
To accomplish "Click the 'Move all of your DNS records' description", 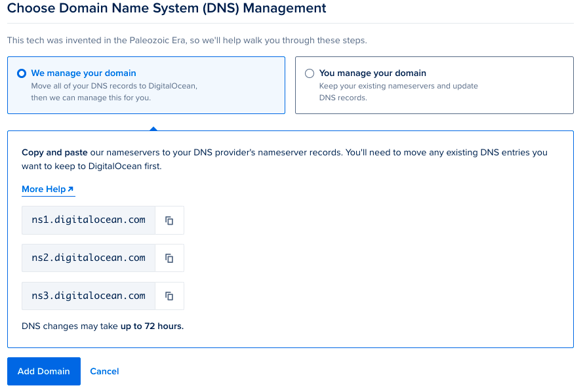I will point(114,92).
